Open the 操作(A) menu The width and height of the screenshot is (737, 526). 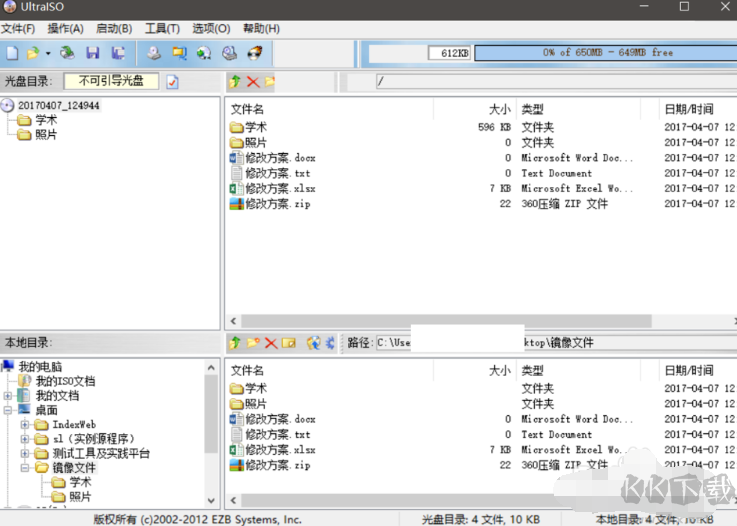(65, 29)
